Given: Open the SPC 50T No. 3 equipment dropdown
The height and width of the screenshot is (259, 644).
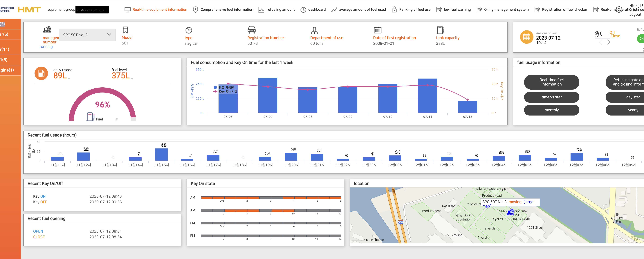Looking at the screenshot, I should click(x=87, y=35).
